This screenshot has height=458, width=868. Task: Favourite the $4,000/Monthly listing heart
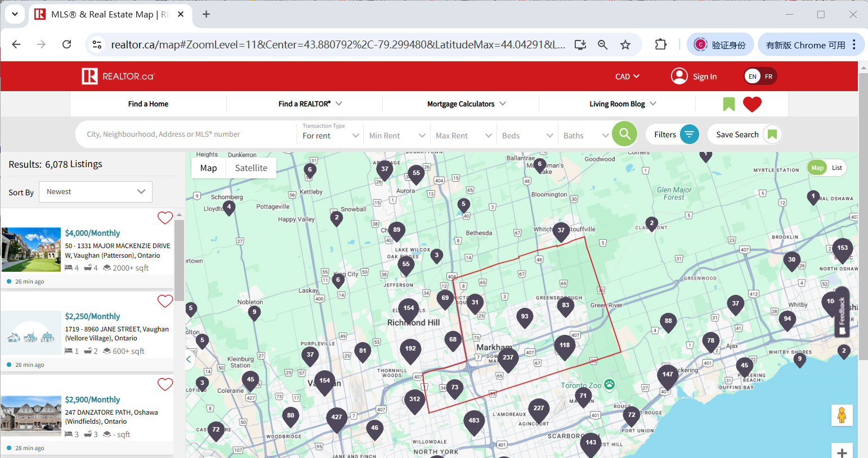point(165,218)
